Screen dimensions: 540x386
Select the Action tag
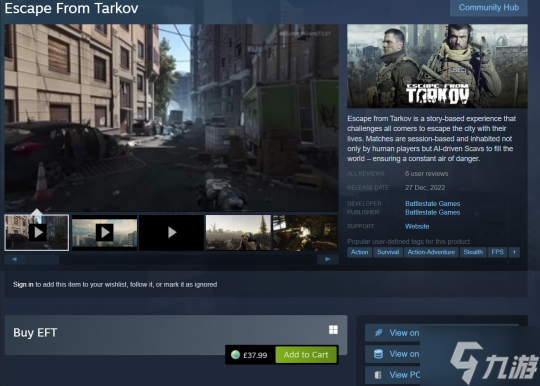[360, 252]
